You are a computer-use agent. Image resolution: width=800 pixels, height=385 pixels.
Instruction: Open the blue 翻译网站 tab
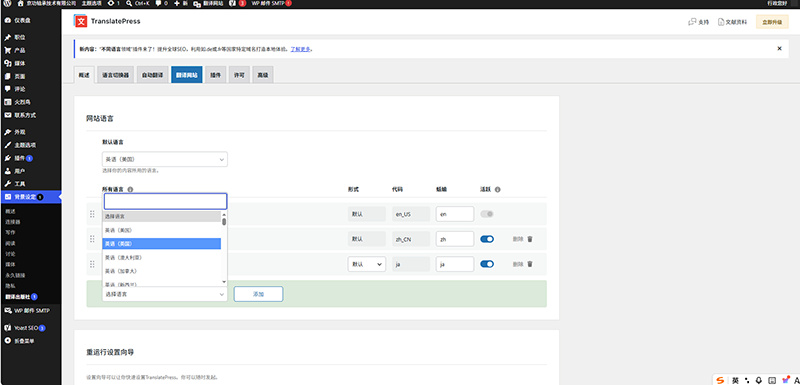(187, 74)
